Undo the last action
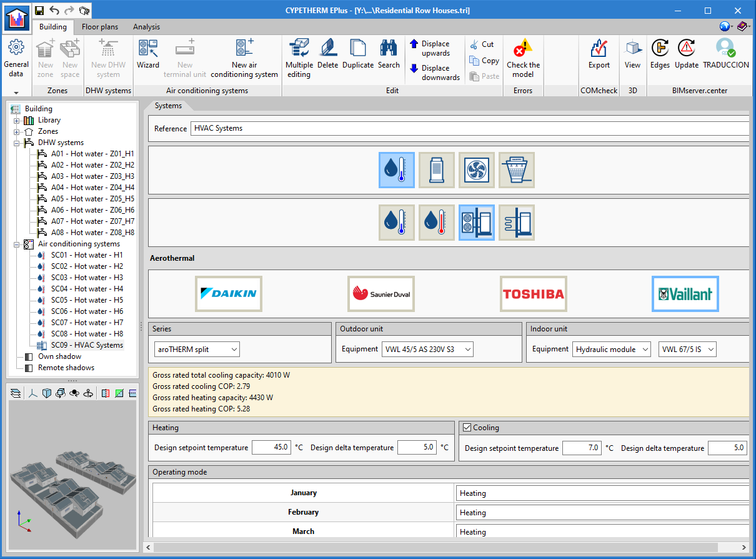This screenshot has height=559, width=756. click(54, 10)
